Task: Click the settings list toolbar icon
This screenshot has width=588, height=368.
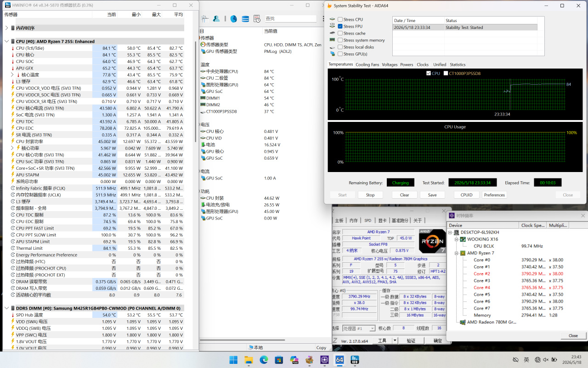Action: click(204, 19)
